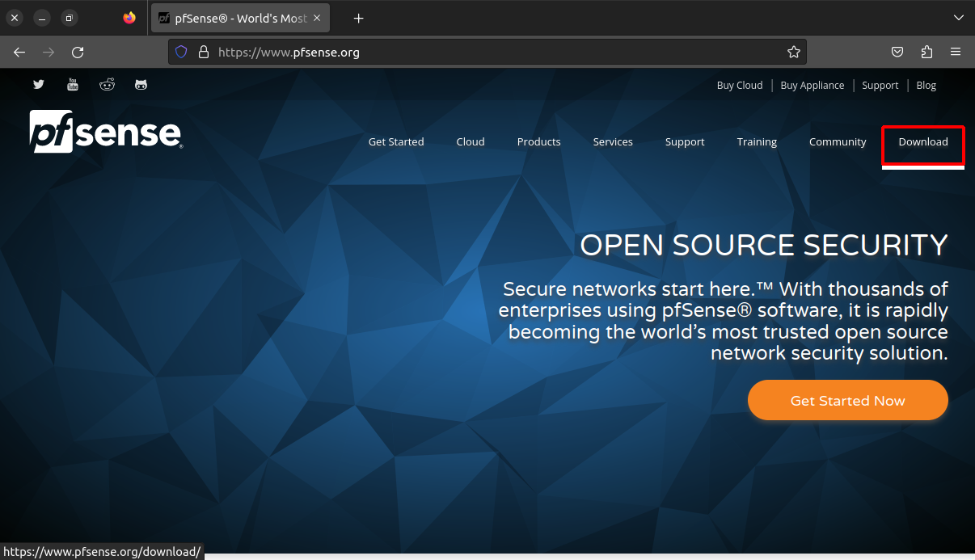Open tracking protection shield icon
This screenshot has height=560, width=975.
pyautogui.click(x=181, y=52)
